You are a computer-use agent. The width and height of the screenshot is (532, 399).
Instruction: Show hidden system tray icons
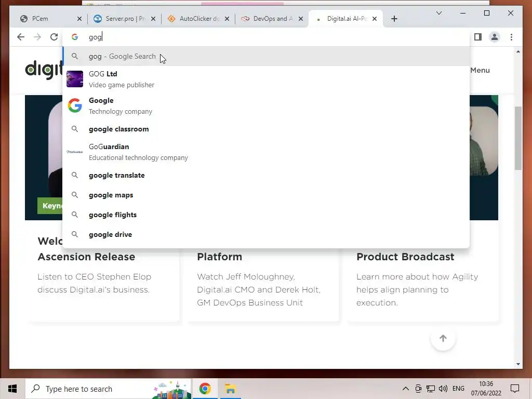(405, 389)
